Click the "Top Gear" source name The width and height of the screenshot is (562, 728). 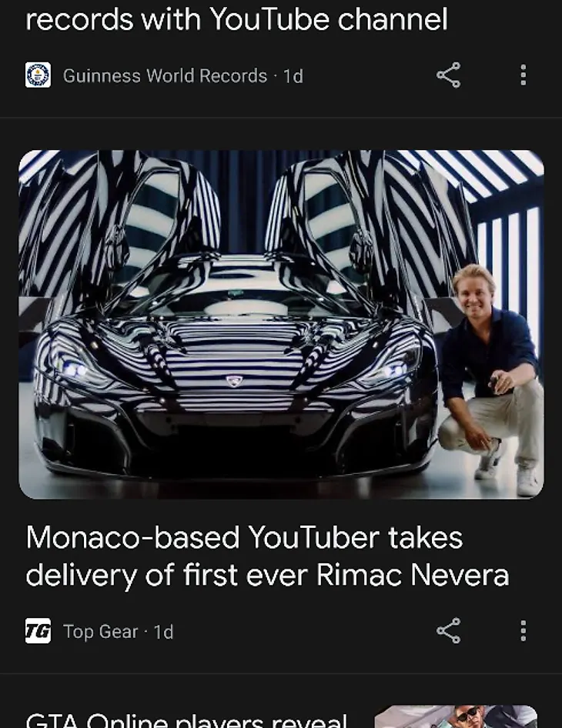(101, 632)
